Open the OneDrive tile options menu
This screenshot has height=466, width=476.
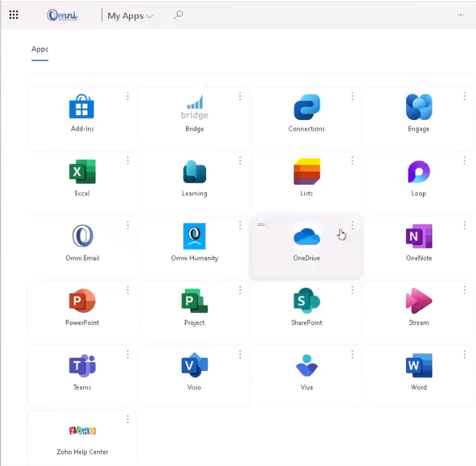352,226
